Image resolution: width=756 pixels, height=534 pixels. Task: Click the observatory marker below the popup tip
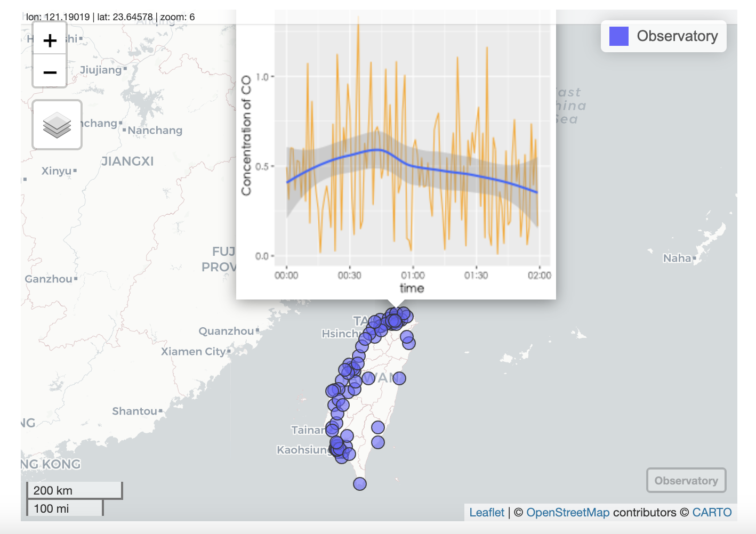pos(395,321)
